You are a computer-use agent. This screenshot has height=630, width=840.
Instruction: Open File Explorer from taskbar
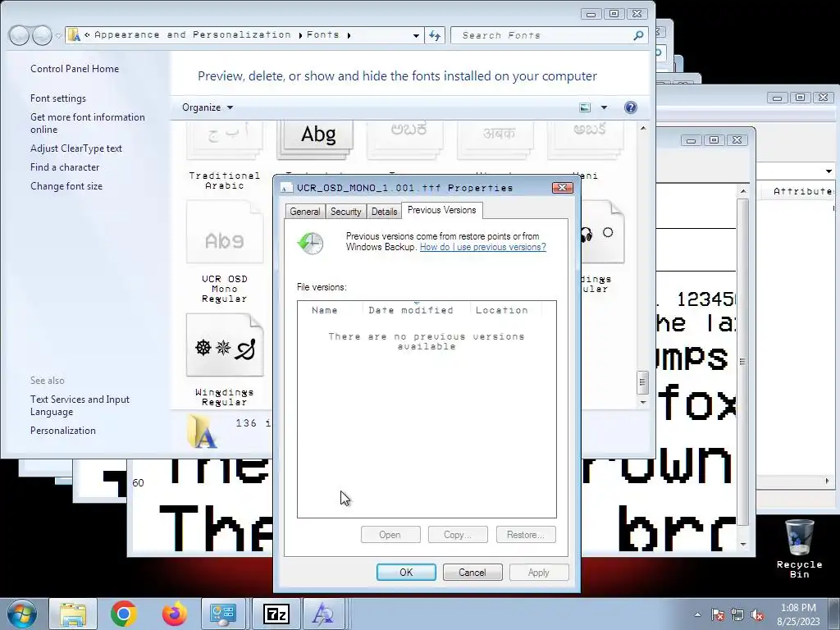pyautogui.click(x=73, y=614)
